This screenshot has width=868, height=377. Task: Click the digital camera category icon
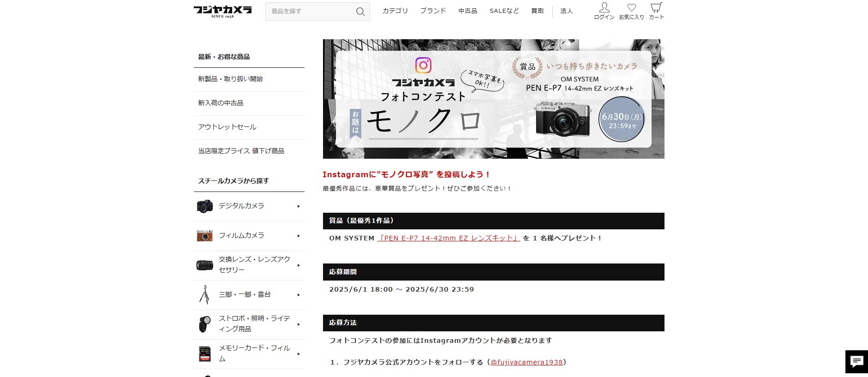204,206
